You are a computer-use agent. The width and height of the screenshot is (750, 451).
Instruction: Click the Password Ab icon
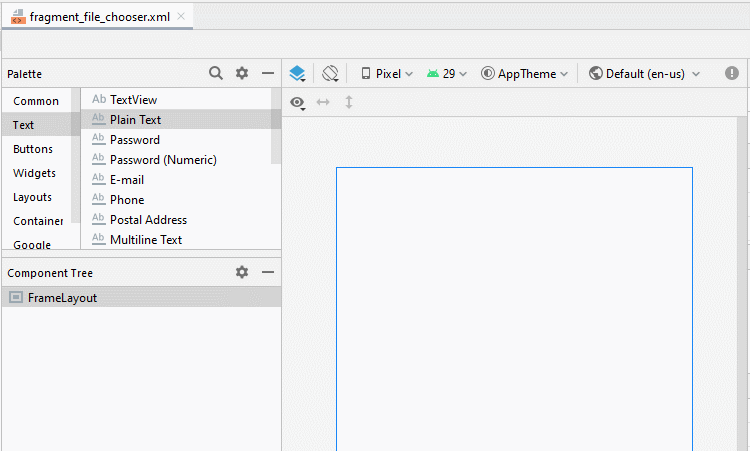[99, 139]
